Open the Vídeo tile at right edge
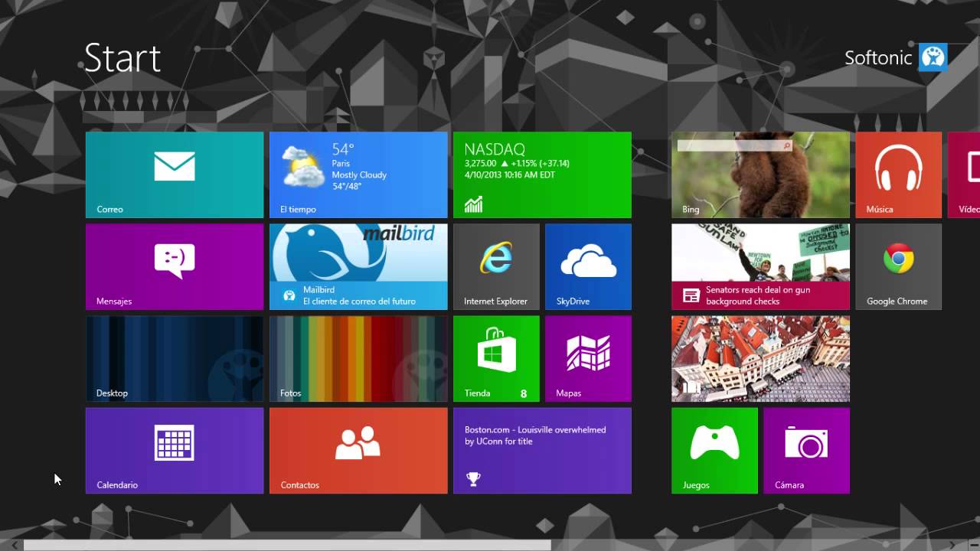Viewport: 980px width, 551px height. point(964,174)
